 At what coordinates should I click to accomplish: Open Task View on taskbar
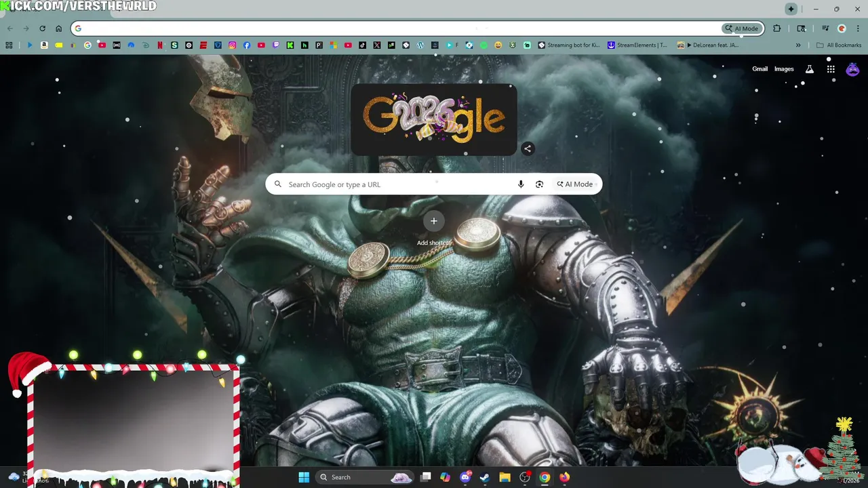[x=425, y=477]
